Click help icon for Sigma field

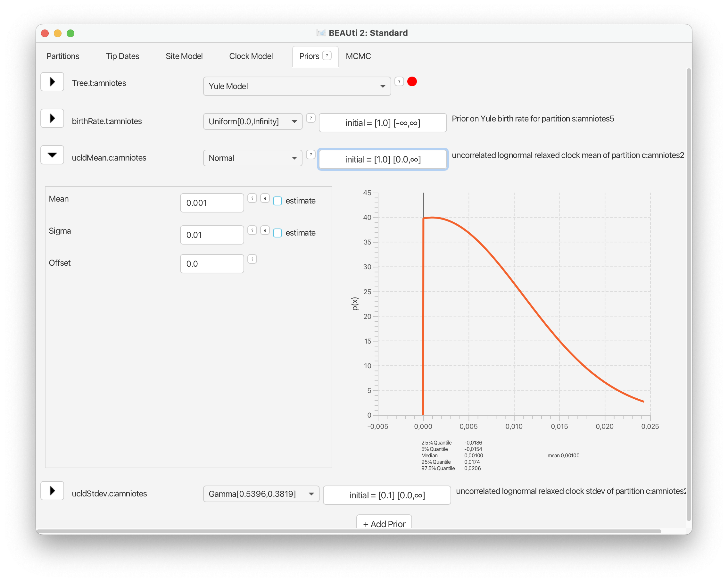click(252, 230)
